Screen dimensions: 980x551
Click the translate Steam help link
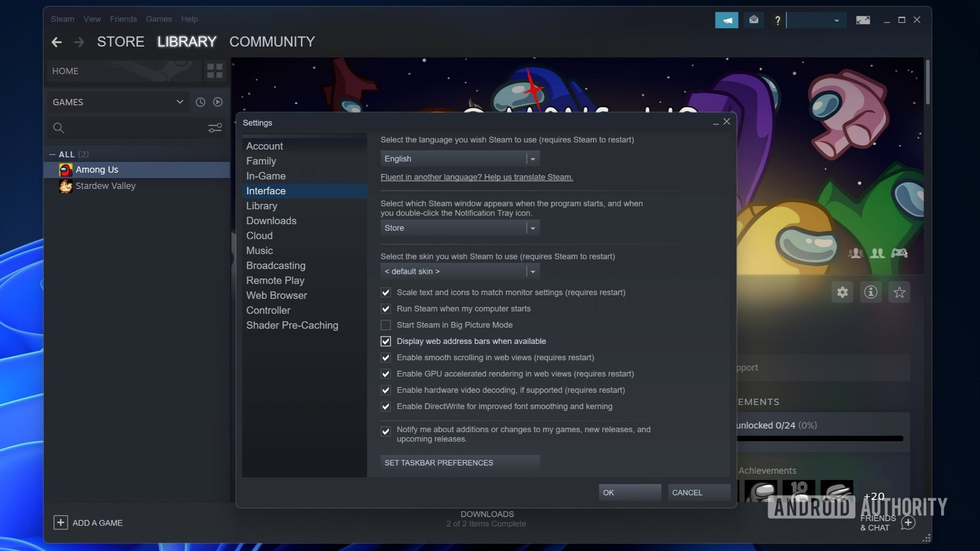pos(476,177)
